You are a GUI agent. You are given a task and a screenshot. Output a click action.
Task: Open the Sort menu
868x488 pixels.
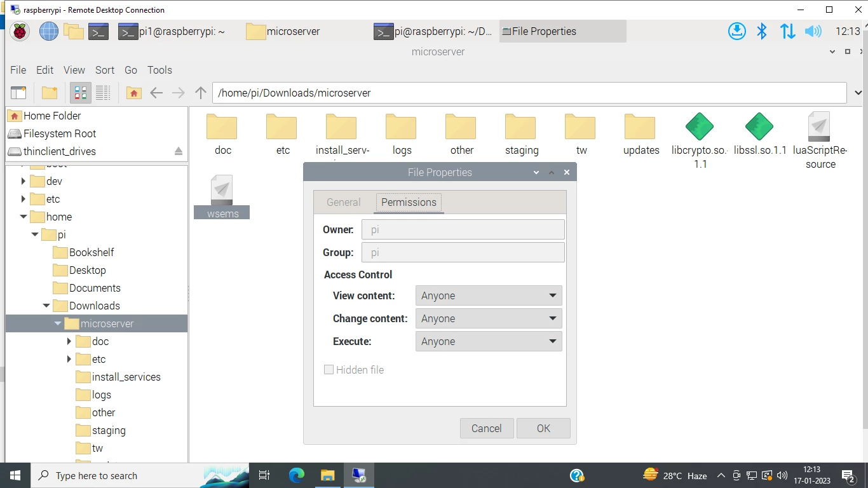click(105, 70)
